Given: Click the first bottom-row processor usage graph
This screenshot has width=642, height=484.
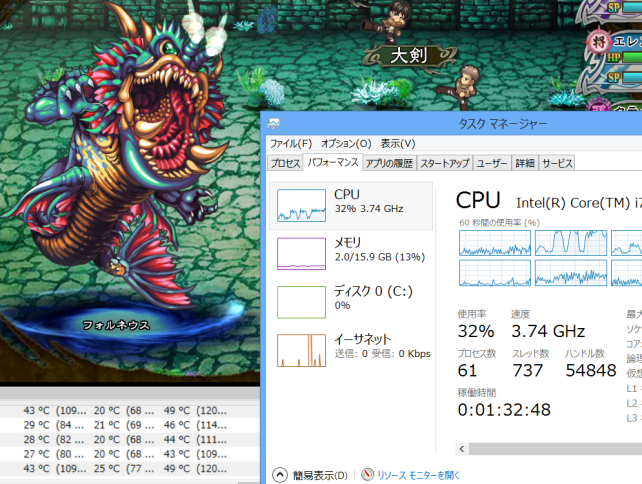Looking at the screenshot, I should tap(495, 273).
